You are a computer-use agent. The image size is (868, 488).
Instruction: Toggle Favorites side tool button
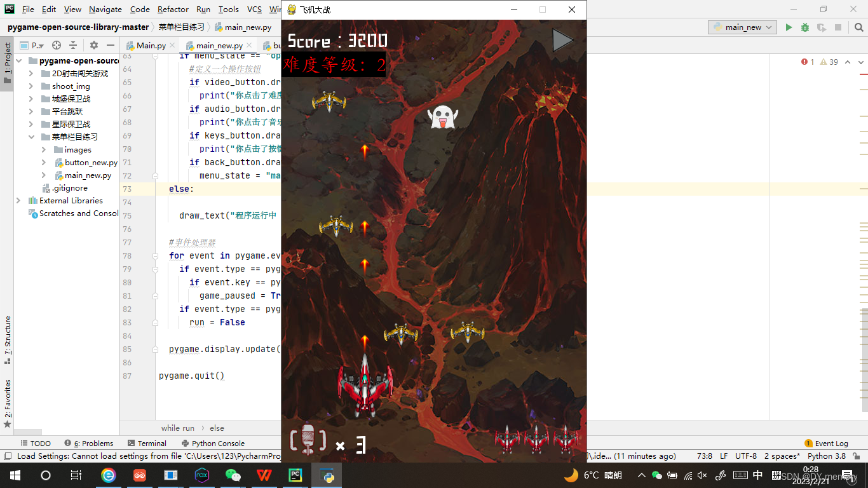click(7, 403)
